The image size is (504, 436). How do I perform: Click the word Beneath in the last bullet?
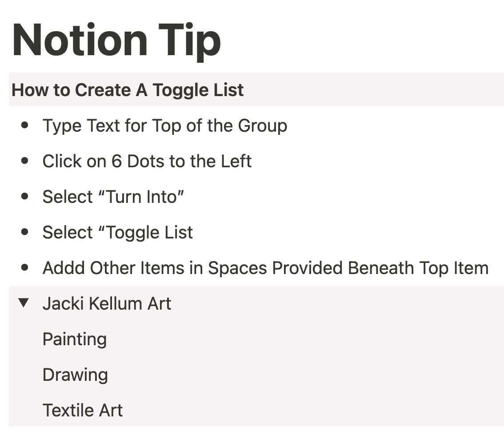[x=381, y=268]
